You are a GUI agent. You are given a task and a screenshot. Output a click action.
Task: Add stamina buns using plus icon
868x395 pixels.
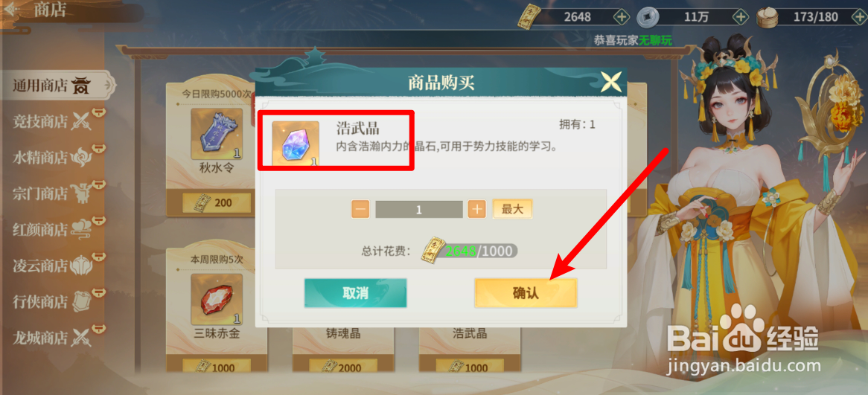point(858,16)
